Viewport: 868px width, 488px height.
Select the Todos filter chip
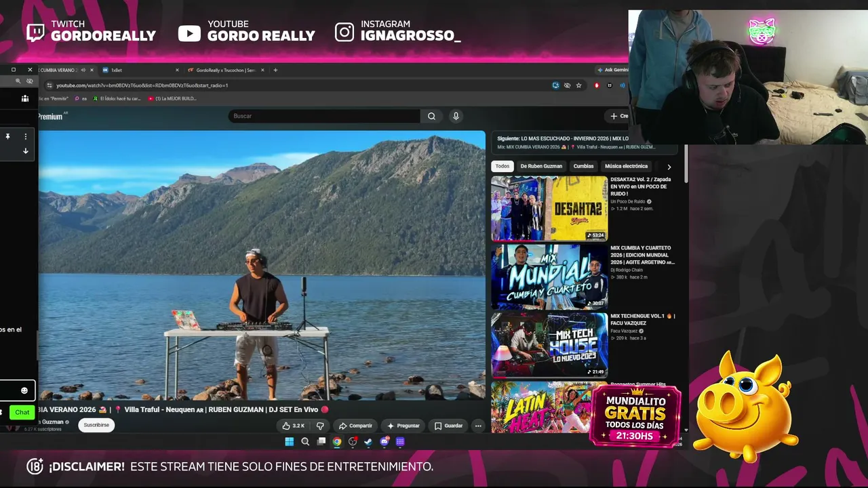pos(502,166)
